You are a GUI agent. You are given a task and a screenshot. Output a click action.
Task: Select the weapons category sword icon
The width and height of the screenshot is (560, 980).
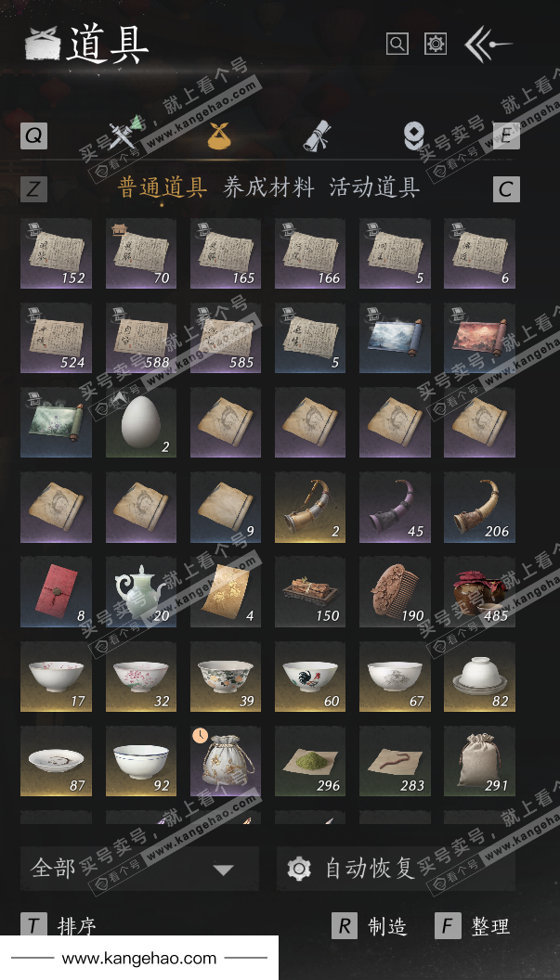point(122,135)
